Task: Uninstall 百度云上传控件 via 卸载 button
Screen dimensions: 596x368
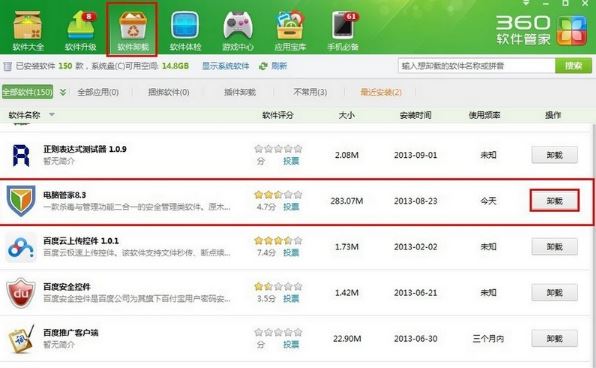Action: click(554, 247)
